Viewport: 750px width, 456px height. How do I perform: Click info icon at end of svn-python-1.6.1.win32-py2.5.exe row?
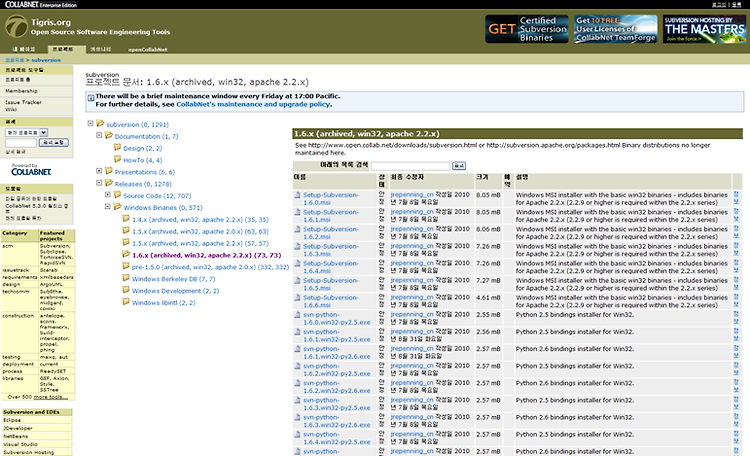pos(736,335)
